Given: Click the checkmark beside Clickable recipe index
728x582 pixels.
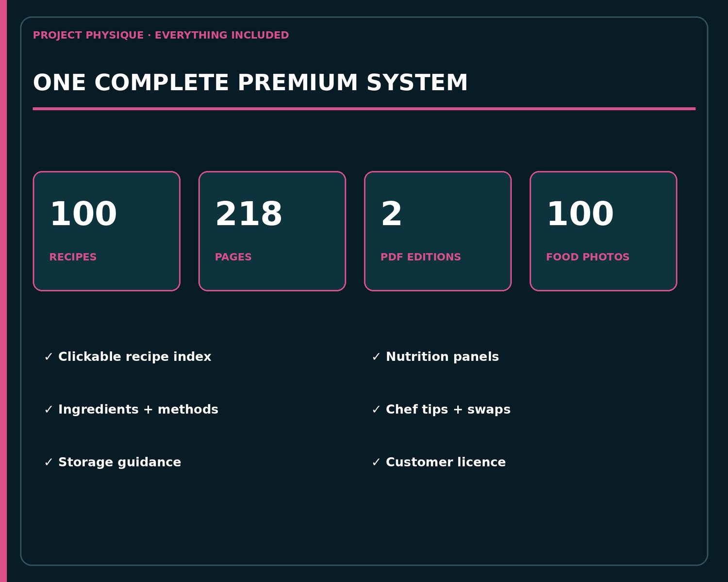Looking at the screenshot, I should (x=48, y=357).
